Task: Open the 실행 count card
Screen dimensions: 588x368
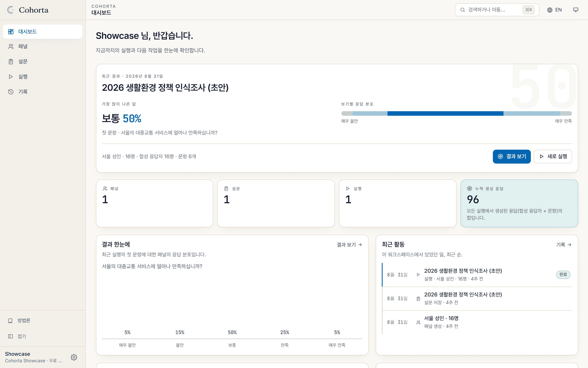Action: [x=398, y=203]
